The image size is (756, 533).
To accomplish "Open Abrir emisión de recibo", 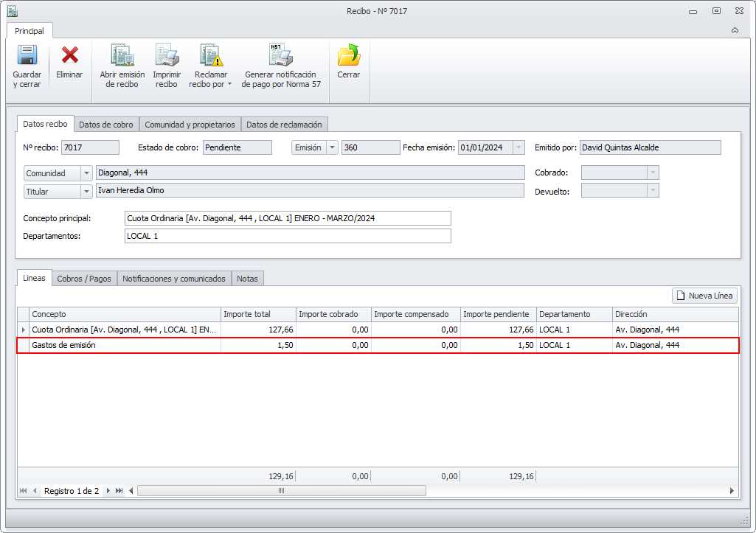I will [122, 56].
